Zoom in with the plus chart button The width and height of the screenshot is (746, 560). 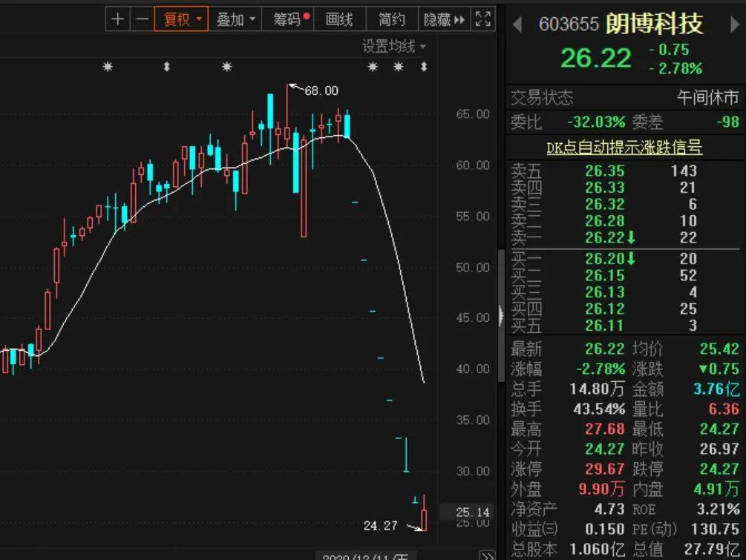click(117, 19)
